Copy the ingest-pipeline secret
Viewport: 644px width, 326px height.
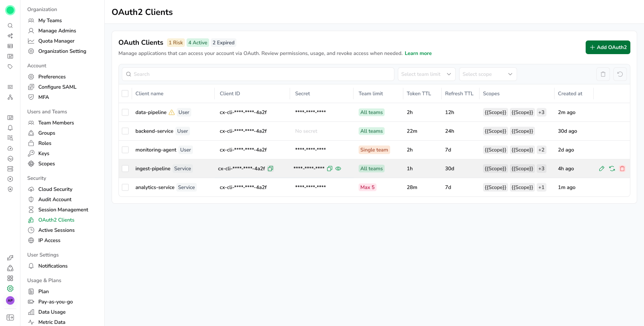tap(329, 168)
